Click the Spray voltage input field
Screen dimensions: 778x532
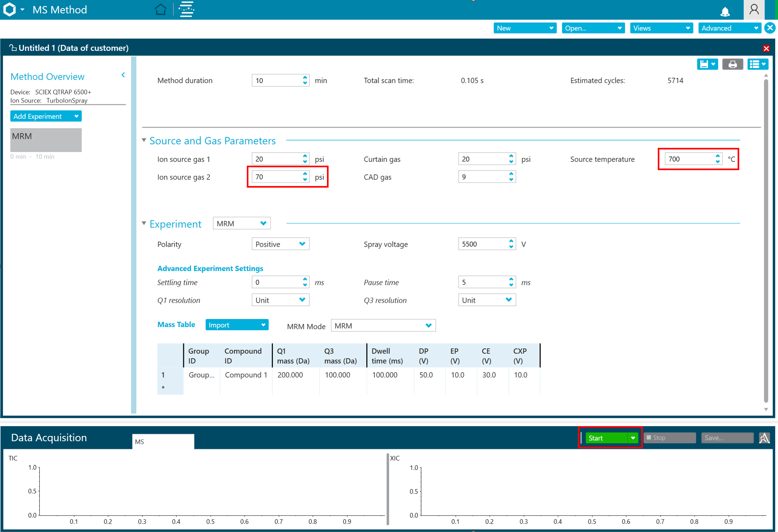[482, 244]
